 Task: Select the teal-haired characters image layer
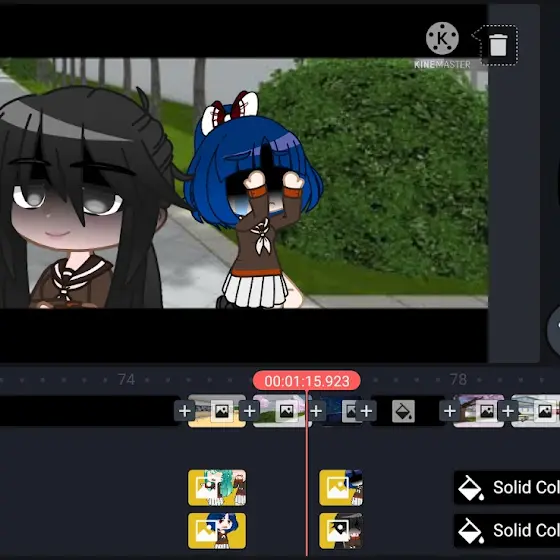[217, 488]
